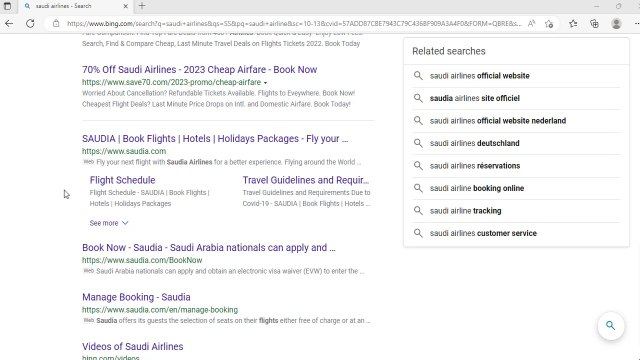Add this page to favorites

point(549,24)
